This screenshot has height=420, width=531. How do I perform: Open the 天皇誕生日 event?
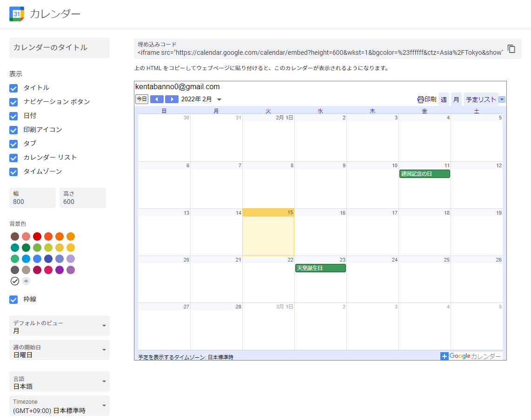(320, 268)
